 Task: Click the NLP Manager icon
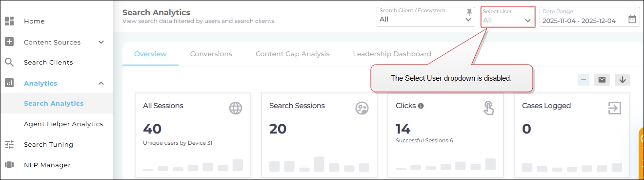[x=9, y=165]
